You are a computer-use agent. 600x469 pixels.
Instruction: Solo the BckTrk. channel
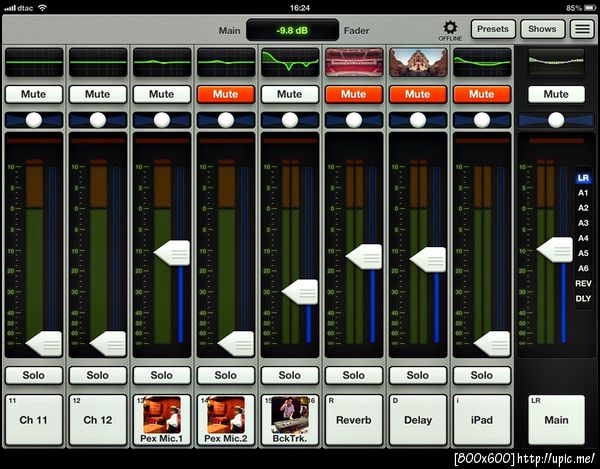[290, 375]
